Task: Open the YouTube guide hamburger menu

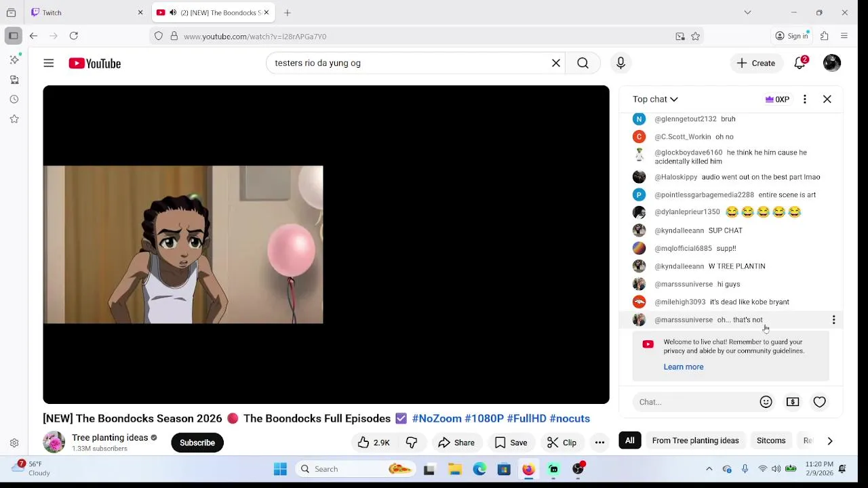Action: pos(48,63)
